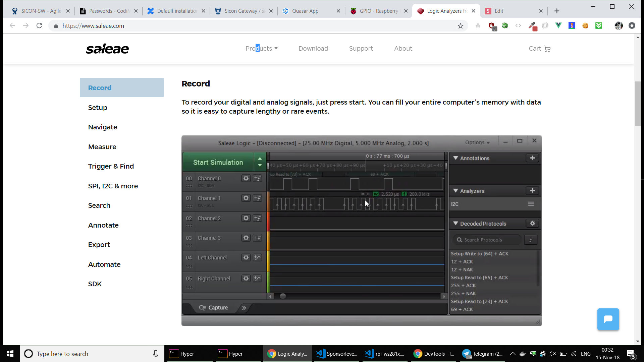Image resolution: width=644 pixels, height=362 pixels.
Task: Open the Download page link
Action: point(313,49)
